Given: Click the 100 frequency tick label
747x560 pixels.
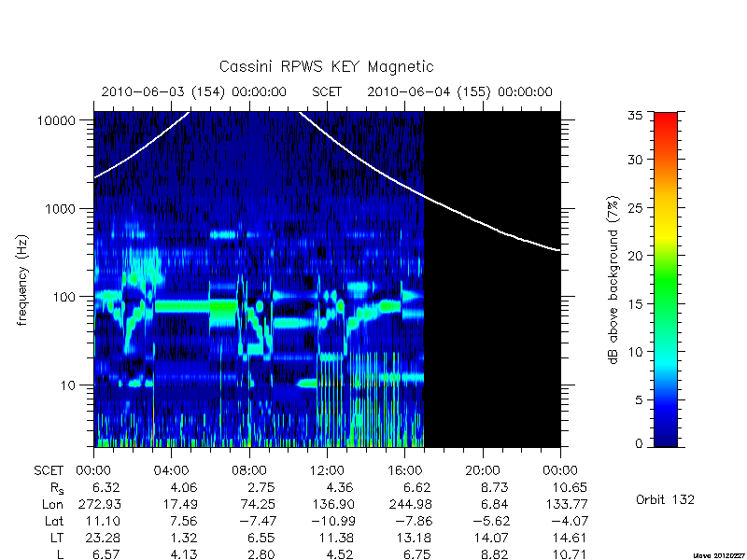Looking at the screenshot, I should coord(63,297).
